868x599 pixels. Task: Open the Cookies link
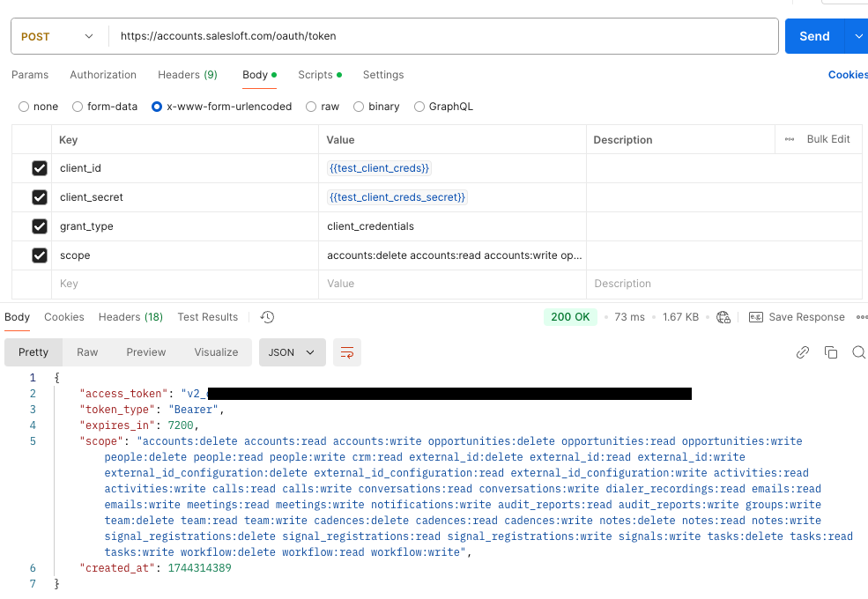(x=847, y=75)
